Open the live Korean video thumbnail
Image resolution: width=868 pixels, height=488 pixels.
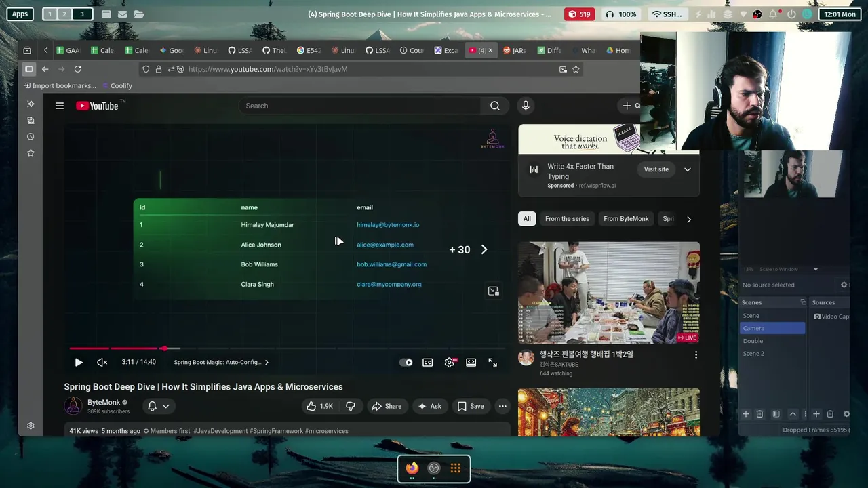[609, 293]
